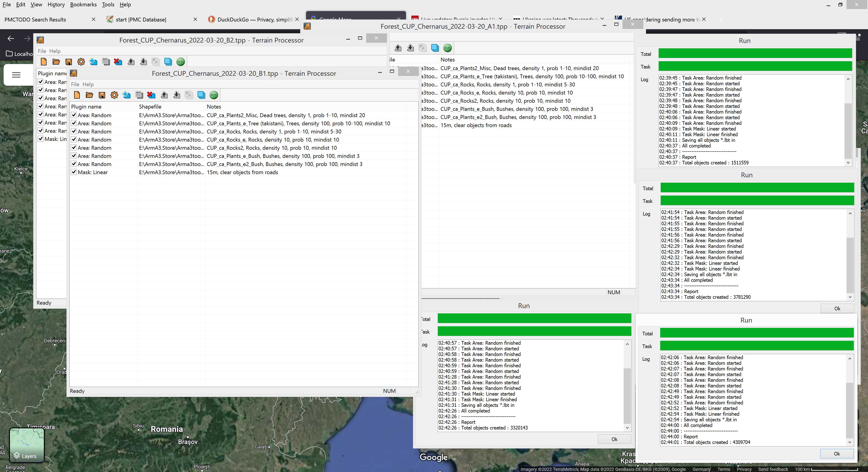Click the check-all tasks icon in B1 toolbar
The height and width of the screenshot is (472, 868).
click(x=189, y=95)
